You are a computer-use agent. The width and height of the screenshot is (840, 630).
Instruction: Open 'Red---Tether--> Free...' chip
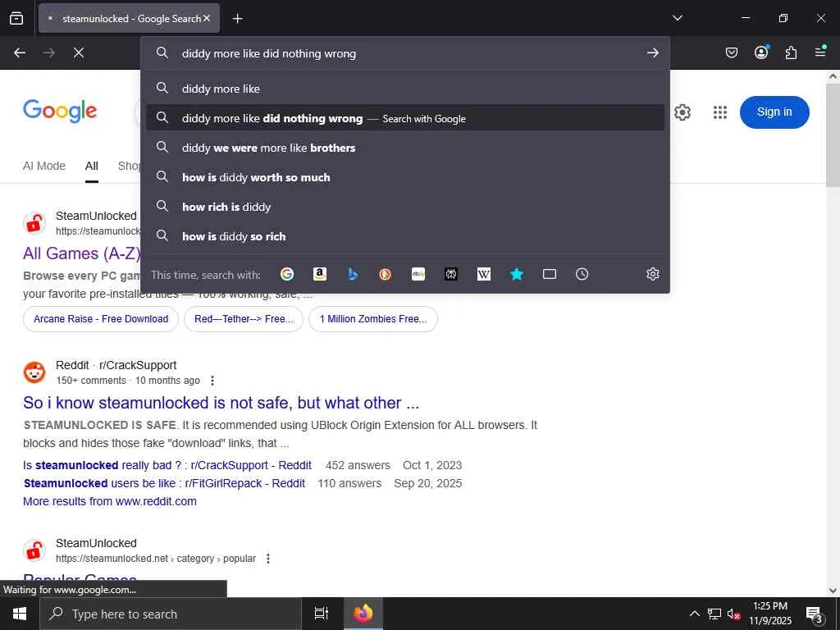pyautogui.click(x=244, y=319)
